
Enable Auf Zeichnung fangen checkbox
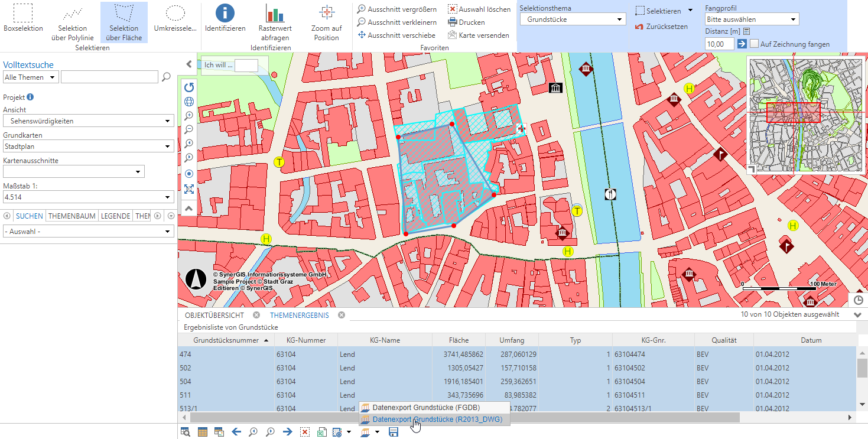pyautogui.click(x=754, y=44)
